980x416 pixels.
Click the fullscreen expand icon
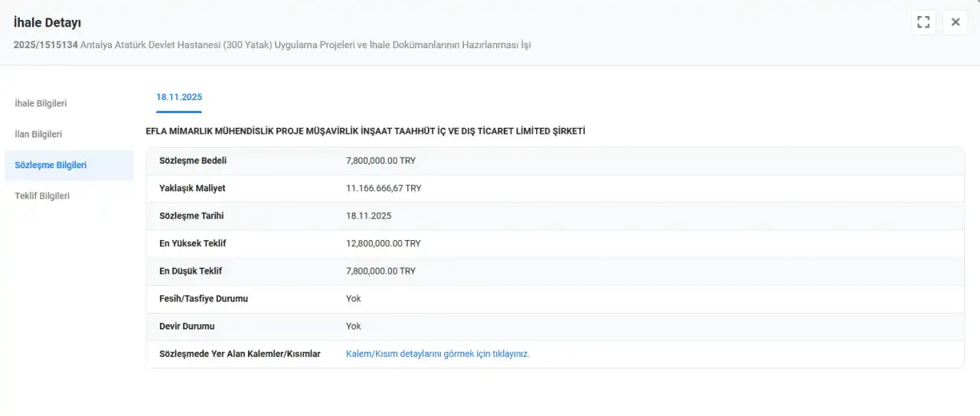923,22
